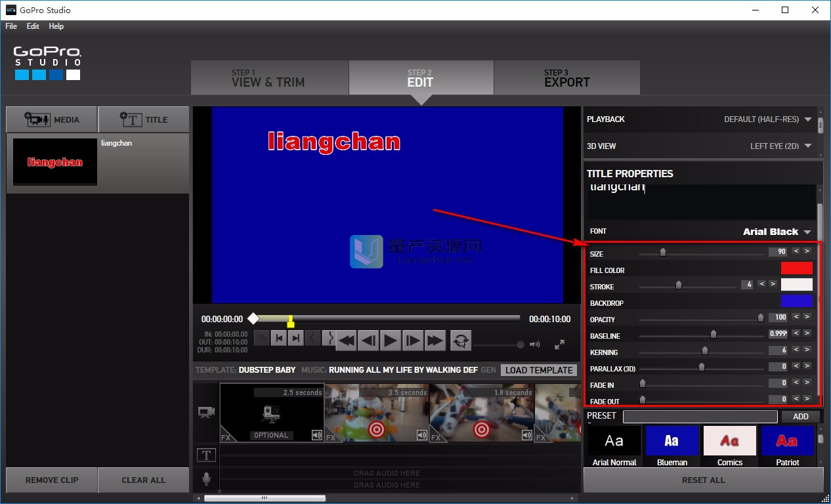Select the Arial Normal preset
The width and height of the screenshot is (831, 504).
[x=614, y=446]
